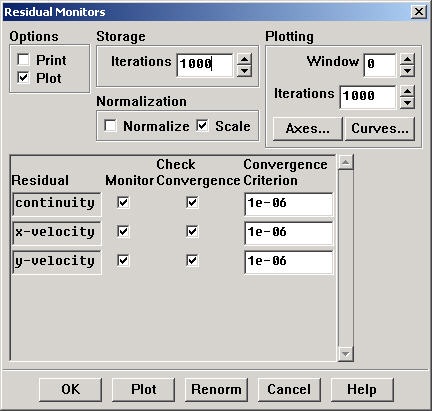Increase Plotting Iterations with up arrow
432x411 pixels.
pos(407,91)
